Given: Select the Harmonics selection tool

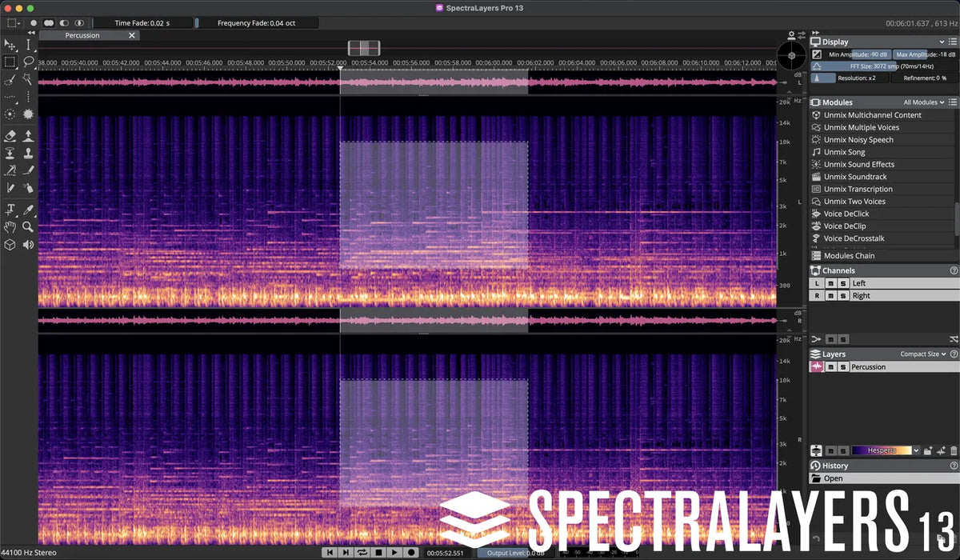Looking at the screenshot, I should pos(10,98).
